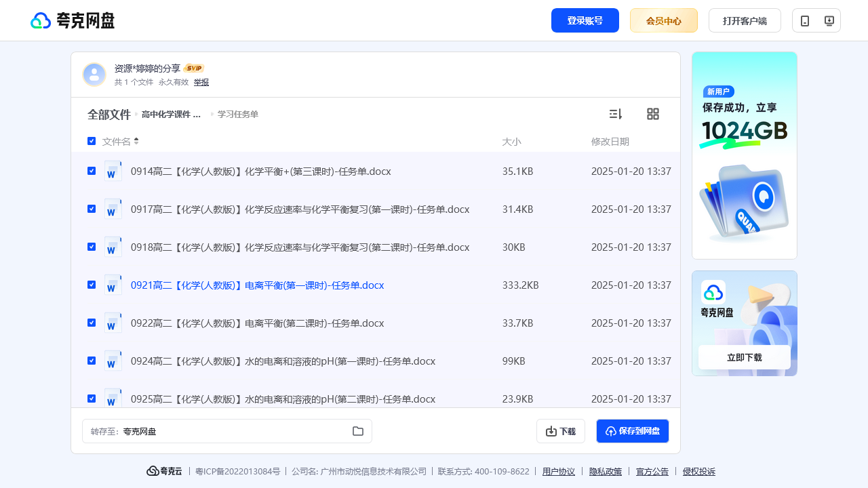The image size is (868, 488).
Task: Click 打开客户端 button
Action: 745,20
